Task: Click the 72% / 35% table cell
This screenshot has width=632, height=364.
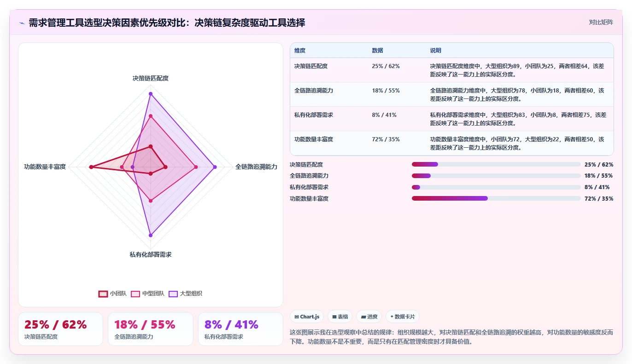Action: coord(386,139)
